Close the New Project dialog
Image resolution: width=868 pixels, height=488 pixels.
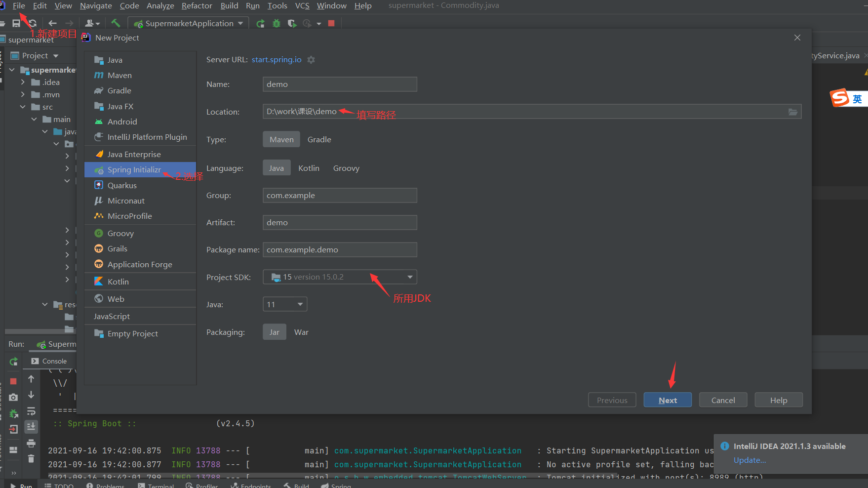coord(797,38)
